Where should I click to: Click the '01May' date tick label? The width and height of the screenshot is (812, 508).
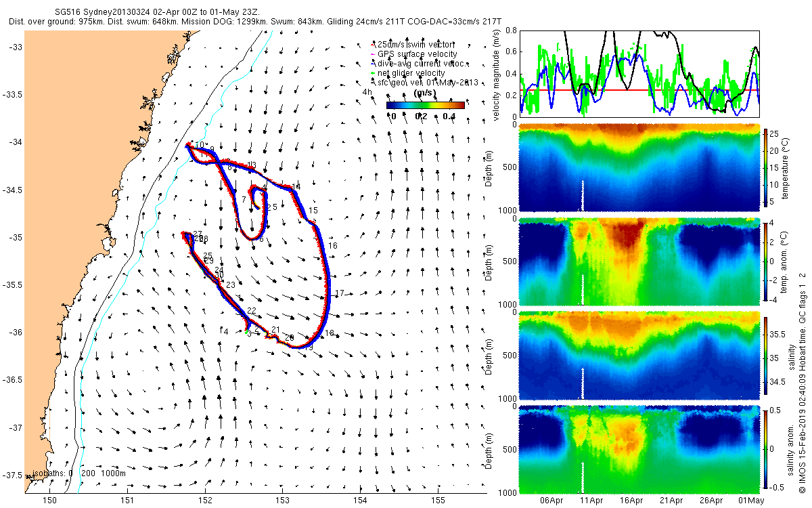[752, 501]
